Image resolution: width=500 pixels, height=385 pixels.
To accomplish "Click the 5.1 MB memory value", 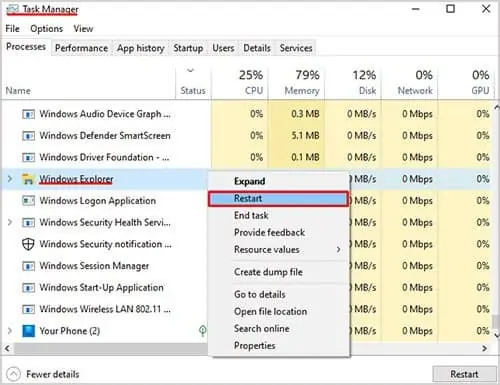I will 305,136.
